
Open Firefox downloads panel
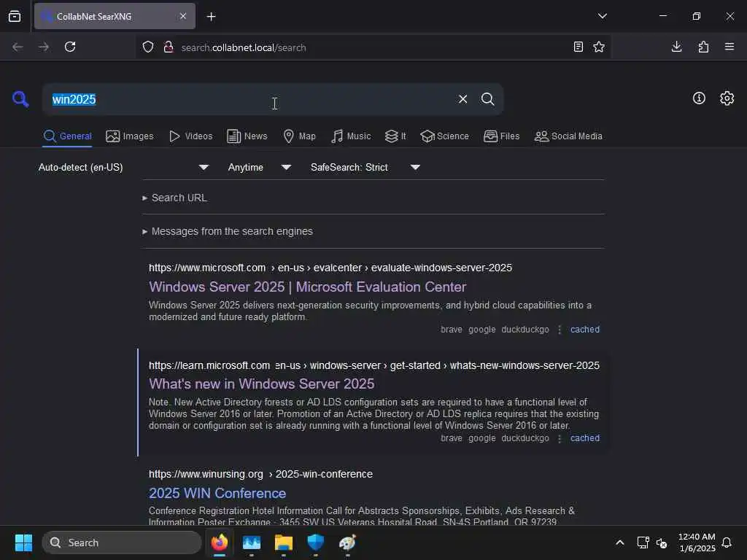[x=676, y=47]
